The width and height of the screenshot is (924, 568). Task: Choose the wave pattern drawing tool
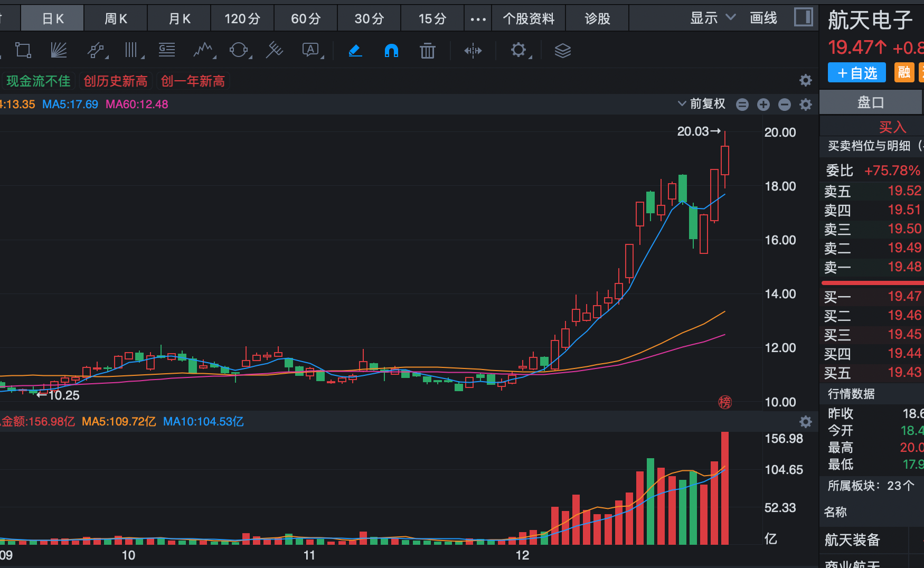tap(203, 50)
